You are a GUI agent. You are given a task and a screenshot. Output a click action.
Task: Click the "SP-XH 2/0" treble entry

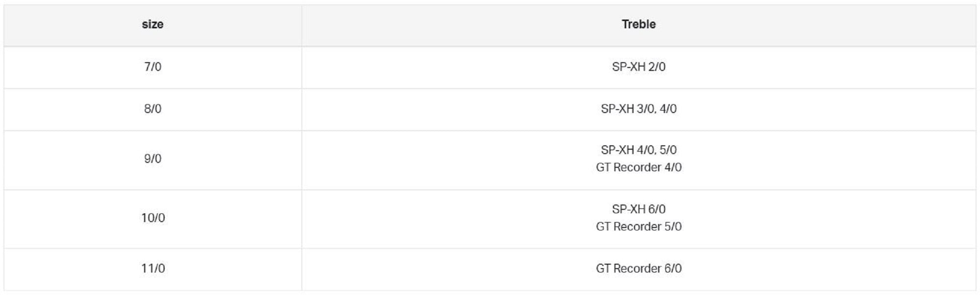[x=638, y=67]
